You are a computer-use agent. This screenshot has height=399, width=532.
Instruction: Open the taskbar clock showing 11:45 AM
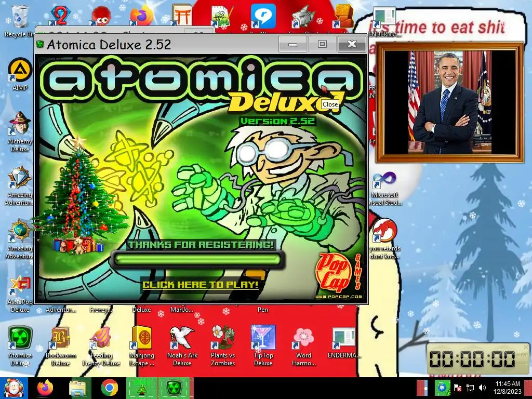pyautogui.click(x=507, y=388)
